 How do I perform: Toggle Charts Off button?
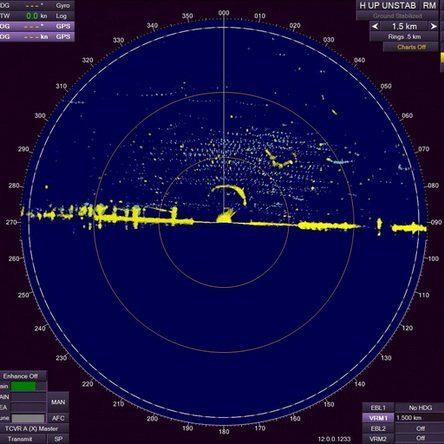tap(411, 47)
